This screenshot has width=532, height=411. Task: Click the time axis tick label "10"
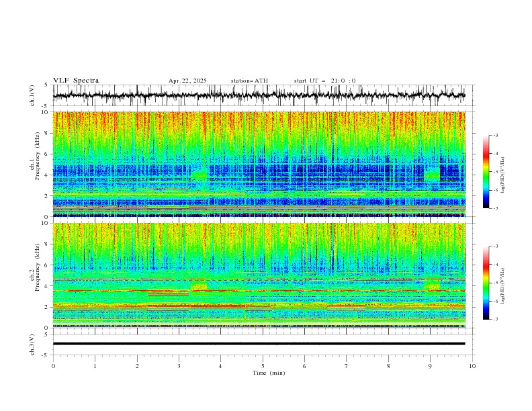pos(472,366)
